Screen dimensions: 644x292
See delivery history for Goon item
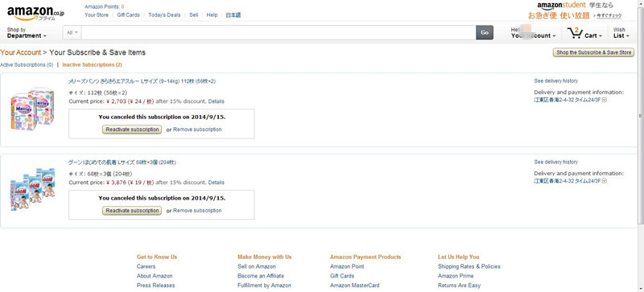(x=555, y=162)
